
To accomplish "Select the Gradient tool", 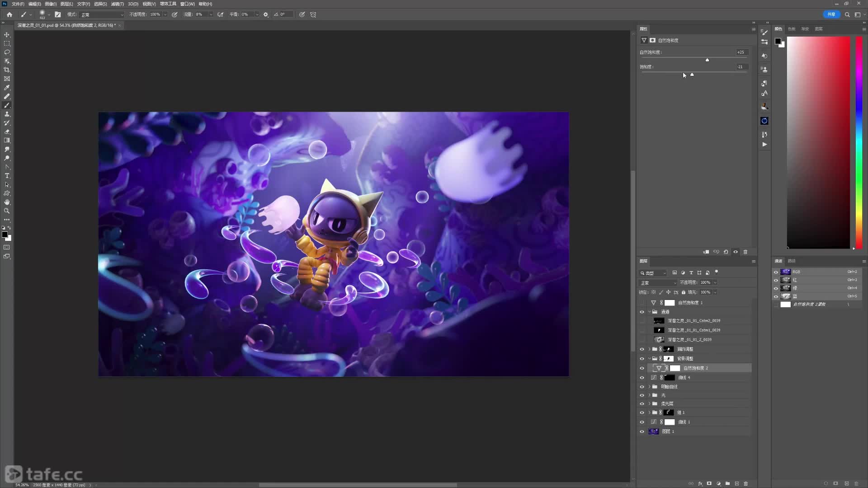I will 7,141.
